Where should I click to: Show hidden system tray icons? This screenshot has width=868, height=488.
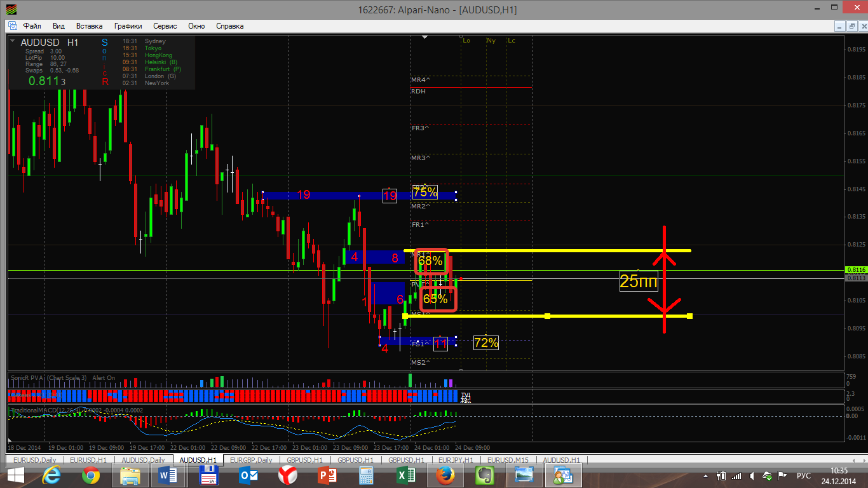coord(706,475)
